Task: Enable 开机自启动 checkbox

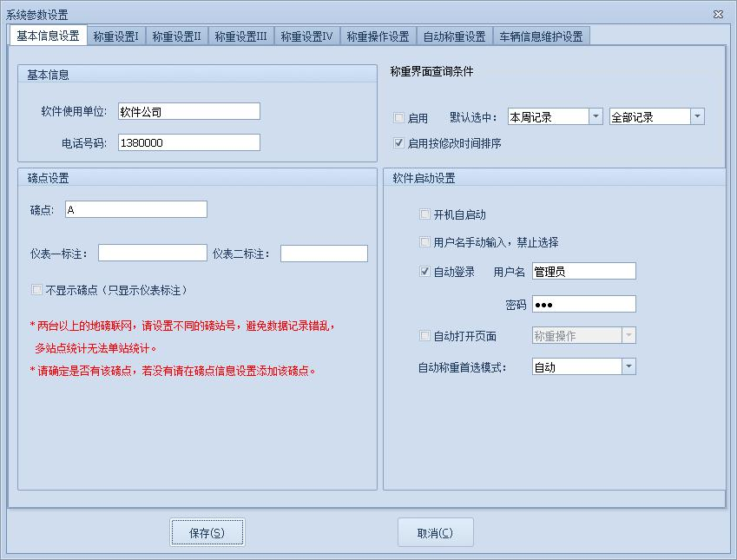Action: pyautogui.click(x=424, y=214)
